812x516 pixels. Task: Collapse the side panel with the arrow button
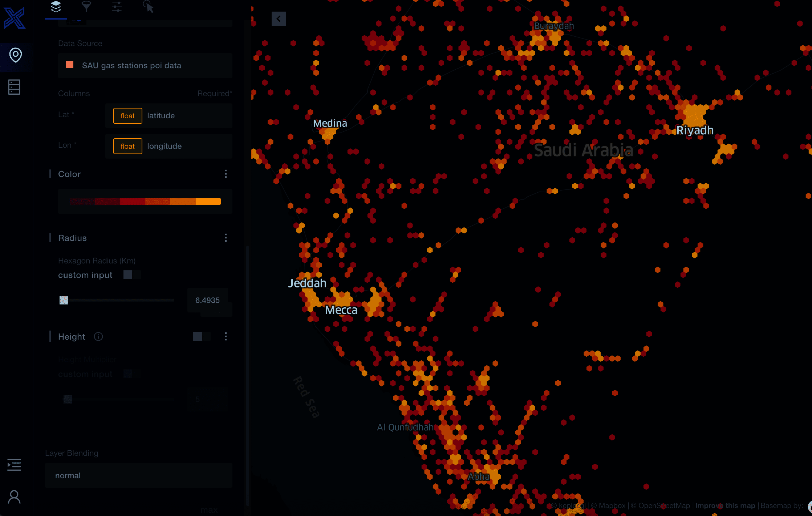pyautogui.click(x=279, y=19)
